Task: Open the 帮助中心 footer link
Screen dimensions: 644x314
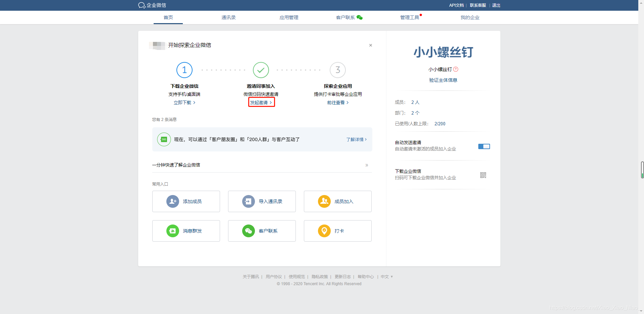Action: coord(366,277)
